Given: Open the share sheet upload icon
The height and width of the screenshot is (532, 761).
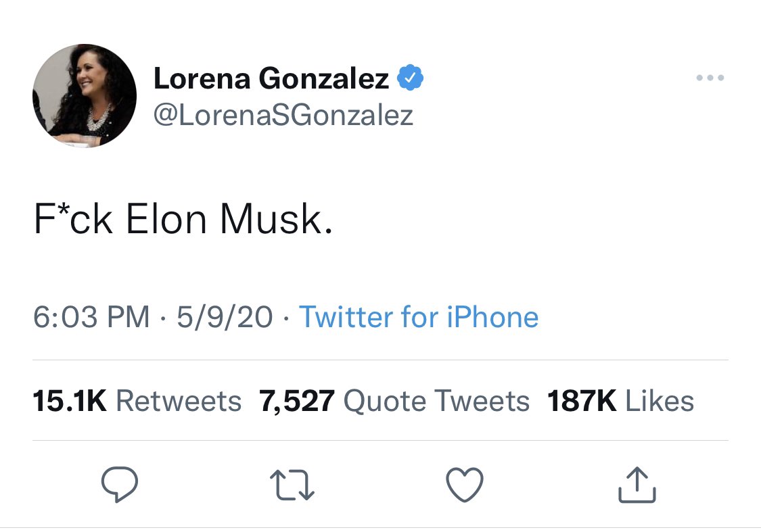Looking at the screenshot, I should click(637, 485).
